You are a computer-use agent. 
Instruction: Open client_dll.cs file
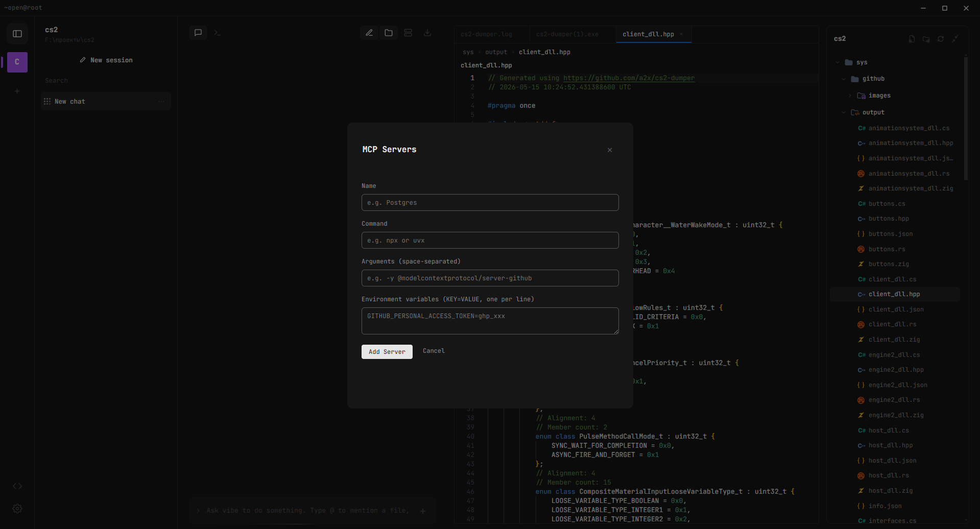892,279
